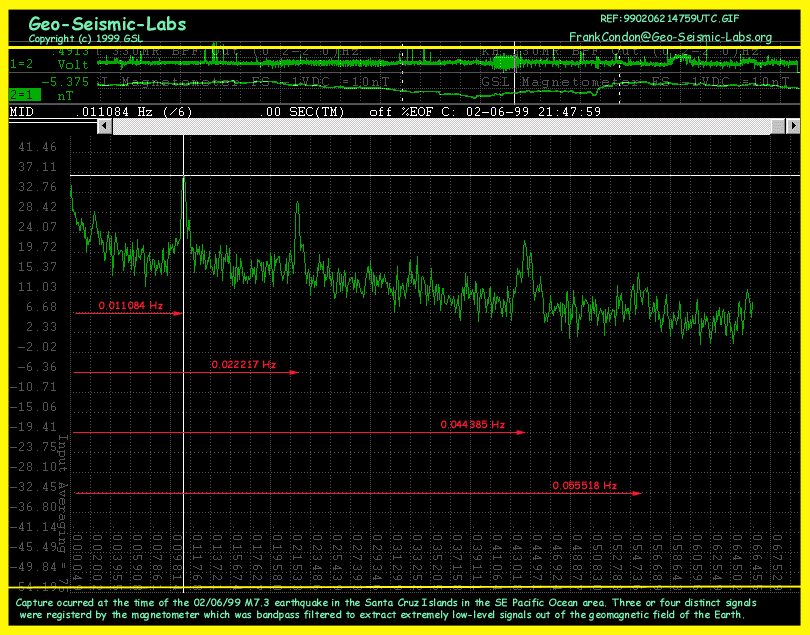Click the 37.11 y-axis value
Viewport: 810px width, 635px height.
click(x=37, y=167)
